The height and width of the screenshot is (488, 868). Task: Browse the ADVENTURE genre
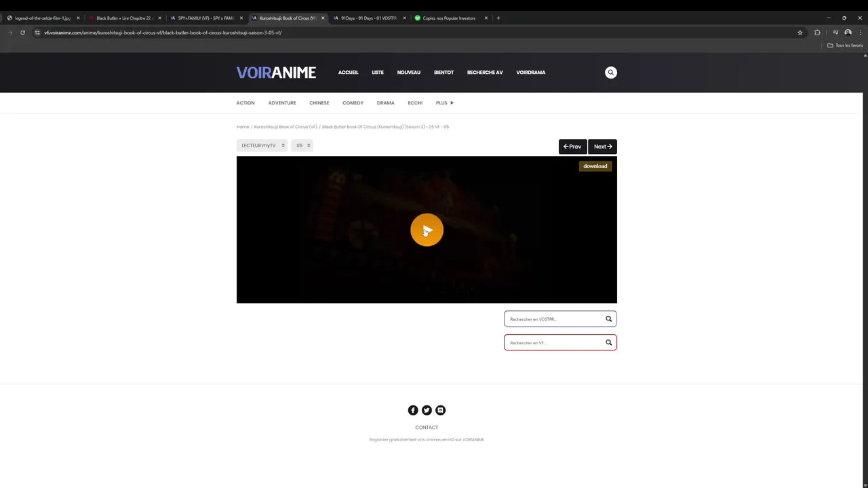(x=282, y=103)
